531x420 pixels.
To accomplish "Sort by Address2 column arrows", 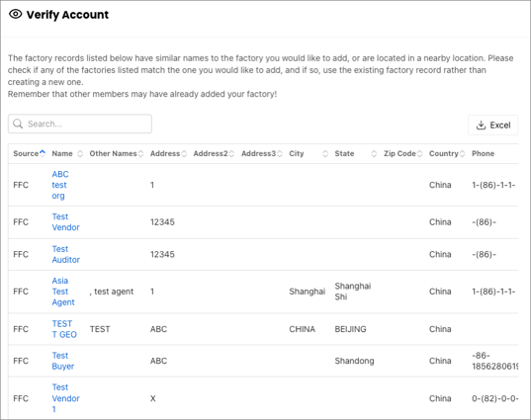I will [231, 153].
